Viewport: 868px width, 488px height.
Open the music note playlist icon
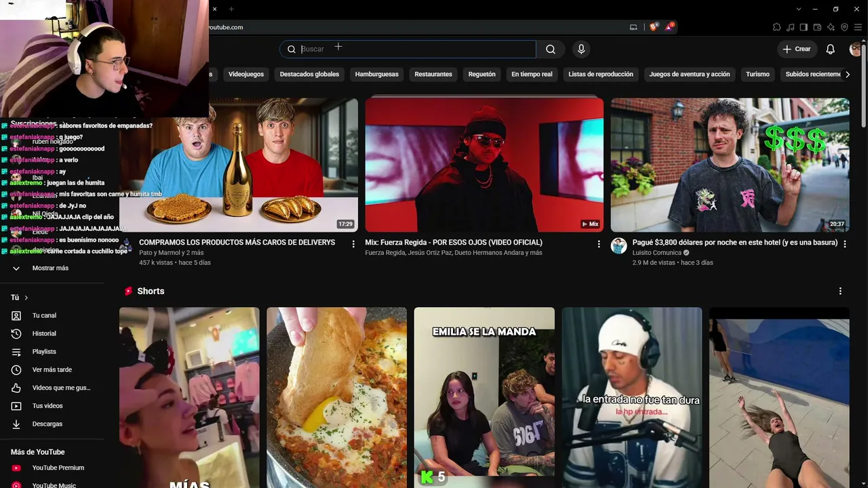pyautogui.click(x=790, y=27)
